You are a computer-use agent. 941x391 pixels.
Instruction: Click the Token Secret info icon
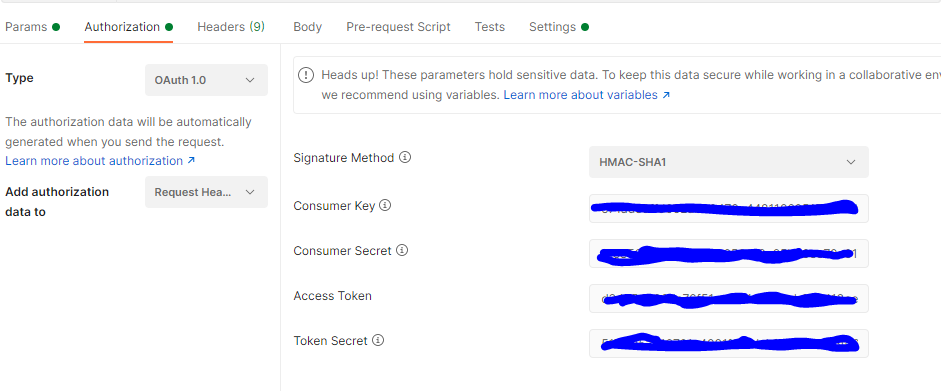click(x=377, y=341)
